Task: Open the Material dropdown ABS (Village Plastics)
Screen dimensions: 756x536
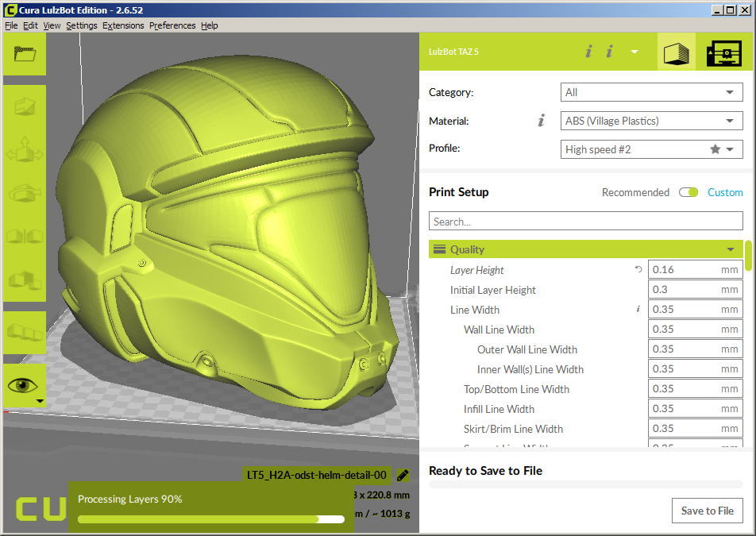Action: coord(651,121)
